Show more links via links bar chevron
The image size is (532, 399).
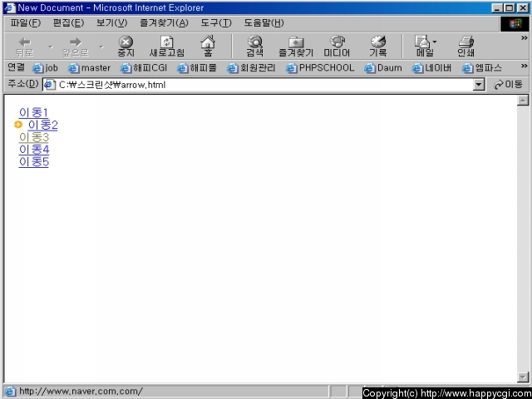pyautogui.click(x=525, y=66)
